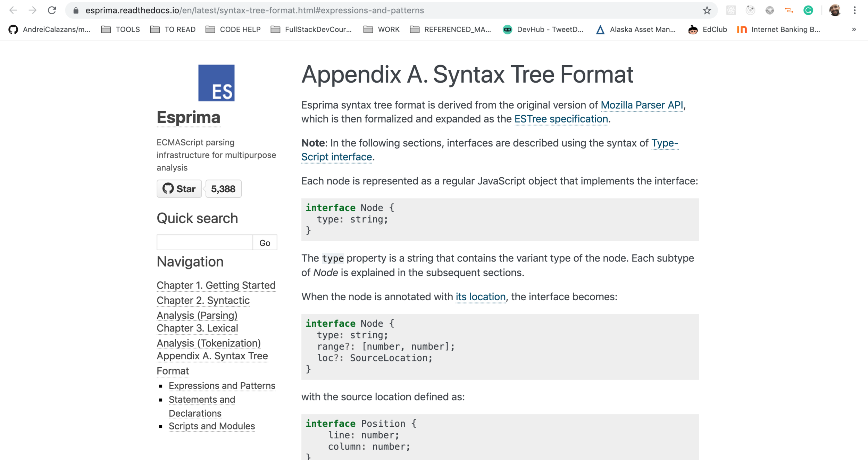The width and height of the screenshot is (868, 460).
Task: Open the CODE HELP bookmark folder
Action: tap(233, 30)
